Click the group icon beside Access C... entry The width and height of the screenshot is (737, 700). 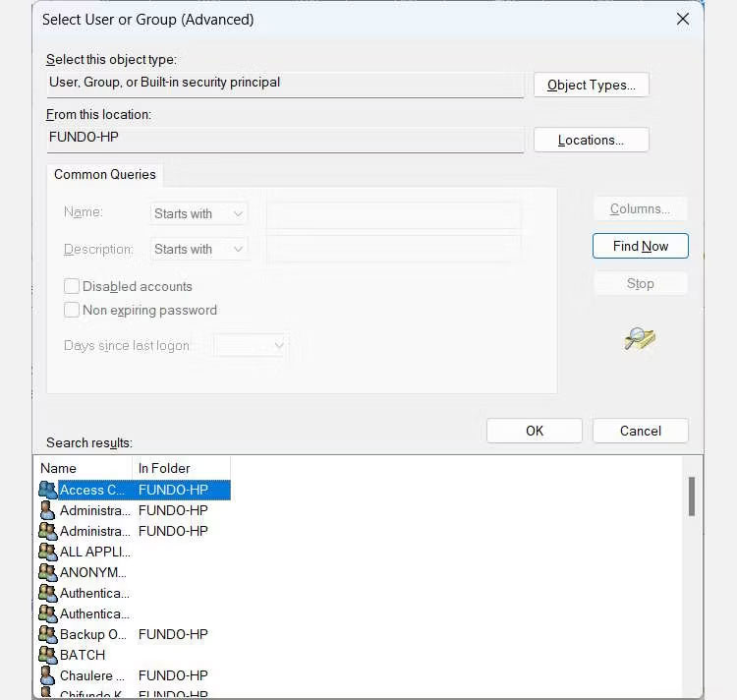tap(47, 489)
